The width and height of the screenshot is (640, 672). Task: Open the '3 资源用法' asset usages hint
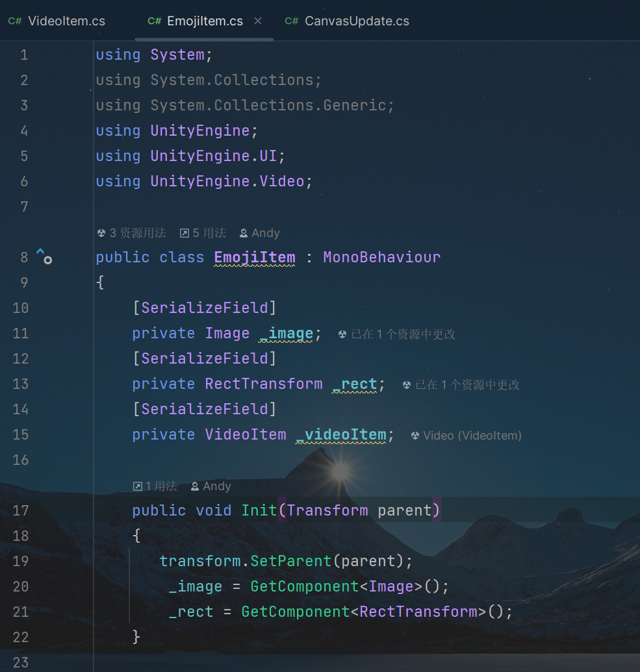coord(132,232)
